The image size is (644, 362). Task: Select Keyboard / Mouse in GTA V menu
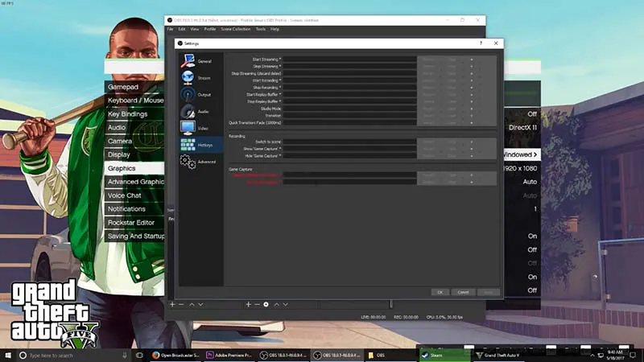(134, 101)
